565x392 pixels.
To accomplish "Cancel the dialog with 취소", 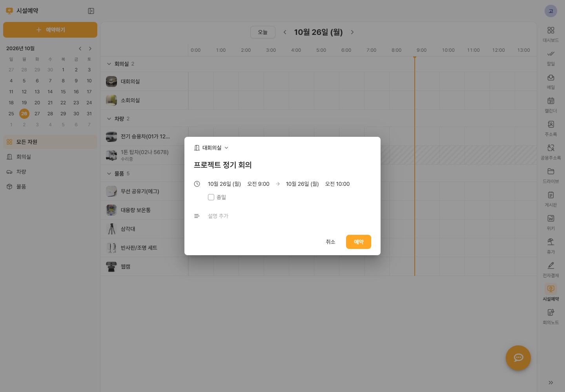I will (x=330, y=242).
